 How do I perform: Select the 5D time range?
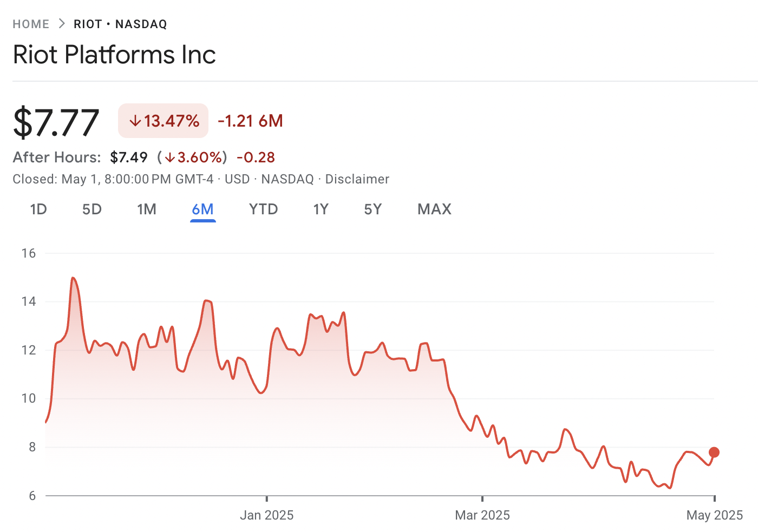point(92,209)
